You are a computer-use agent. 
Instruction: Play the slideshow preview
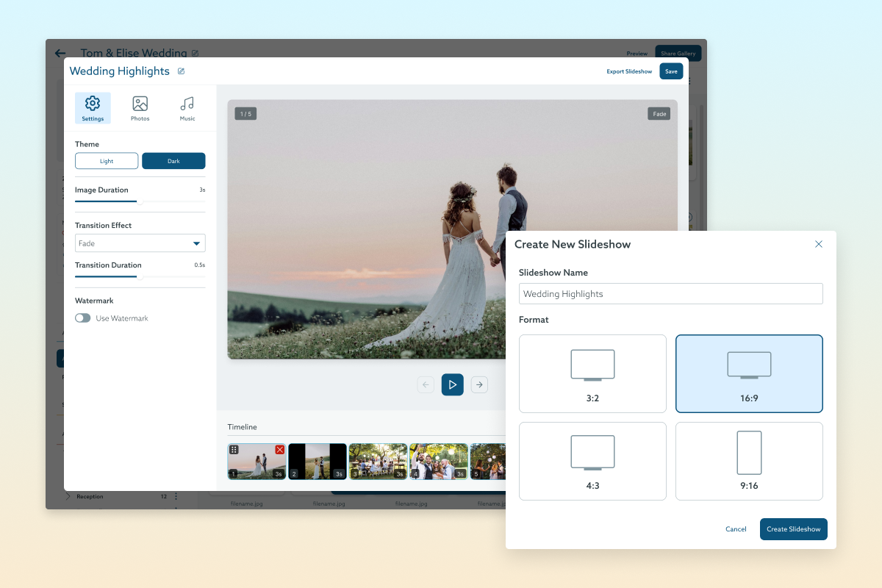[x=452, y=384]
